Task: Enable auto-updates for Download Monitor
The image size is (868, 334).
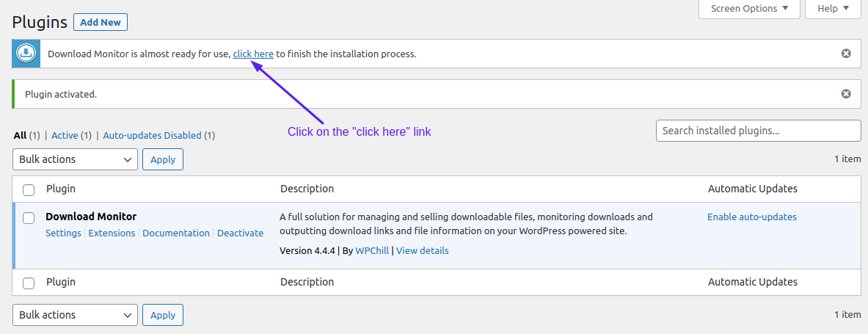Action: (752, 217)
